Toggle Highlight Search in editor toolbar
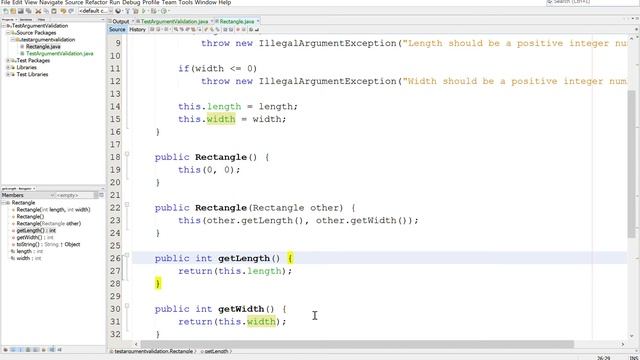Viewport: 640px width, 360px height. point(193,29)
